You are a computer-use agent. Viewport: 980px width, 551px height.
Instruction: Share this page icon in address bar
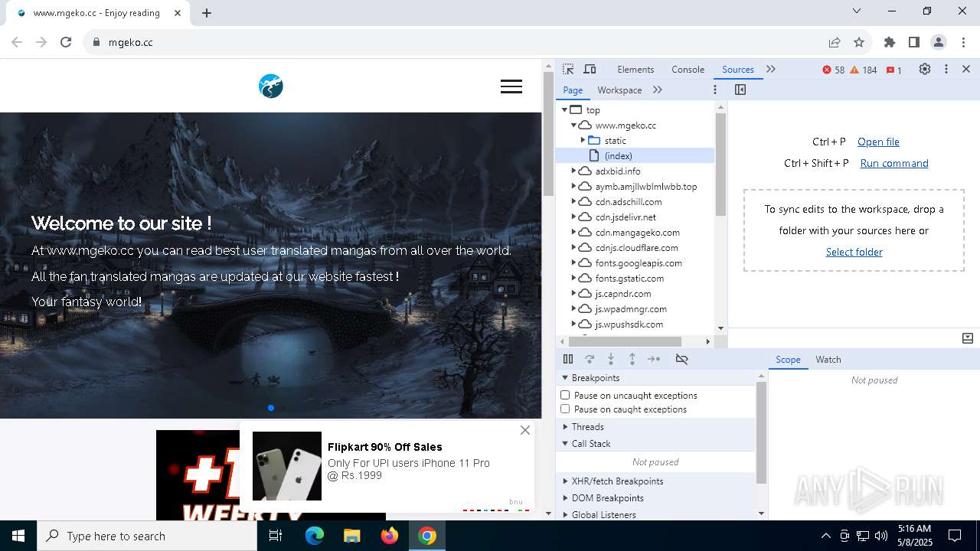tap(835, 42)
